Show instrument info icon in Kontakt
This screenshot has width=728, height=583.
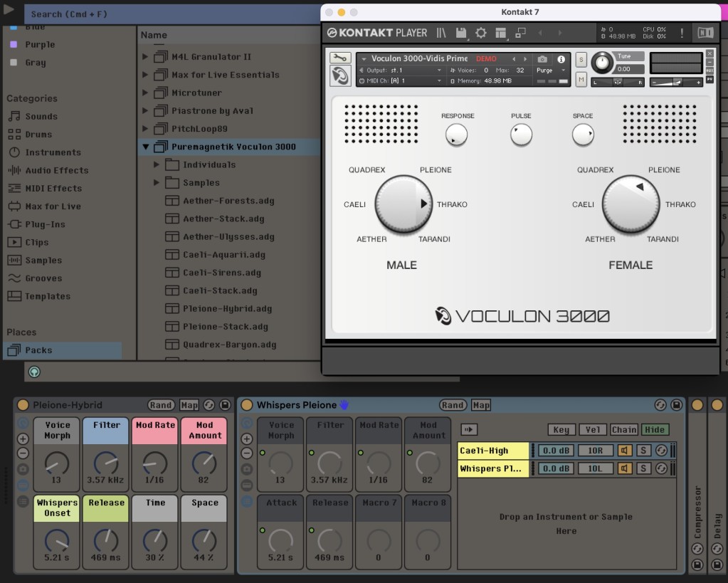561,59
